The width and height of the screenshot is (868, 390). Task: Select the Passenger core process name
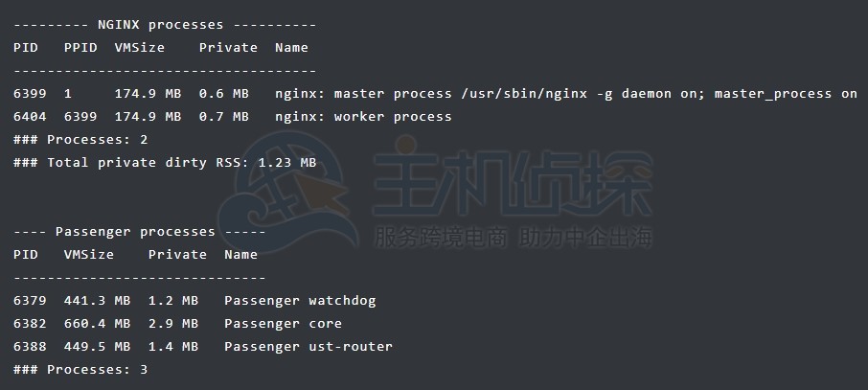tap(283, 324)
